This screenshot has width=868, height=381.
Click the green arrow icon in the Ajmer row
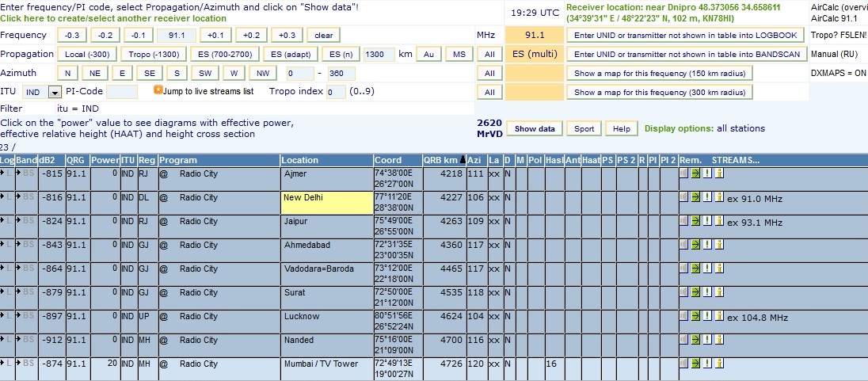(x=695, y=173)
